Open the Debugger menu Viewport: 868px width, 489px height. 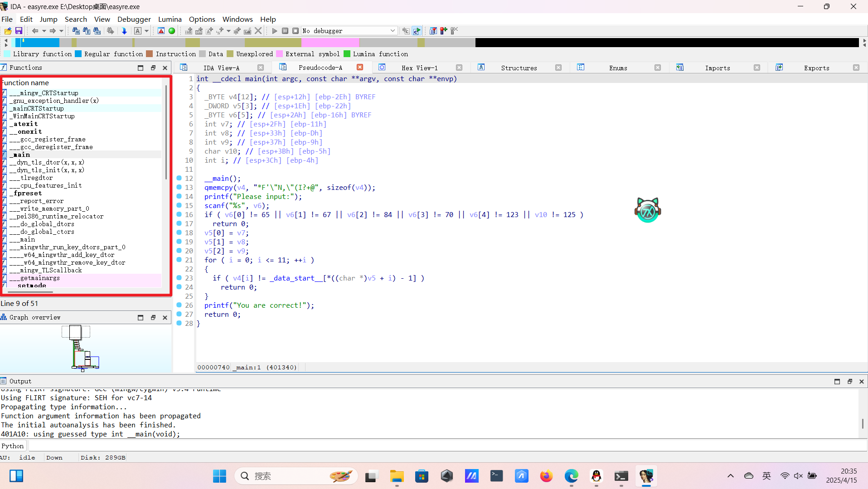point(134,19)
